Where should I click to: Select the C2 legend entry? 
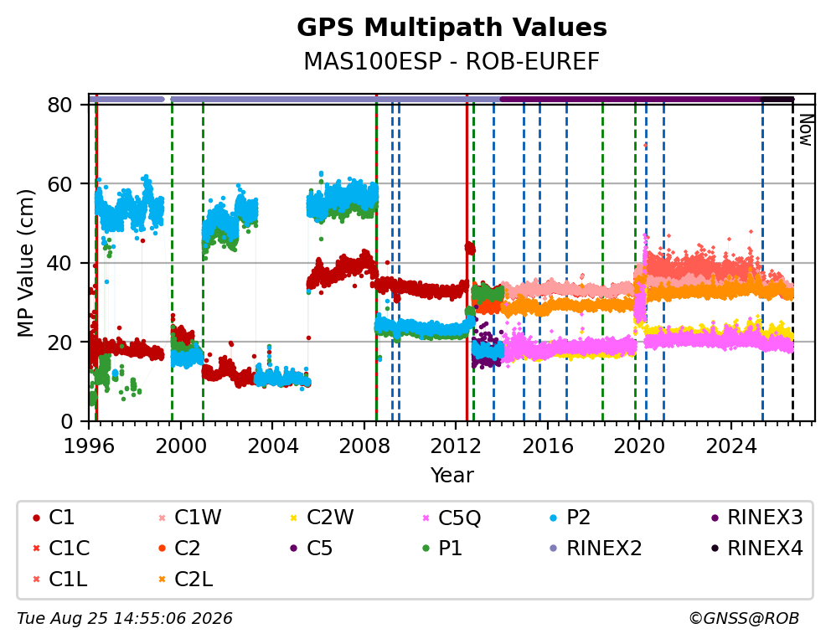pyautogui.click(x=179, y=549)
